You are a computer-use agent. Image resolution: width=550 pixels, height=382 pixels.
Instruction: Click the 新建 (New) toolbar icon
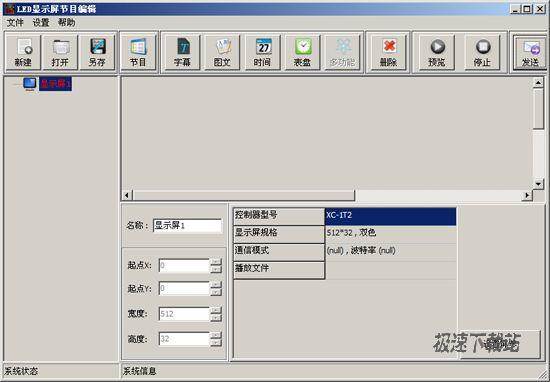(x=23, y=52)
